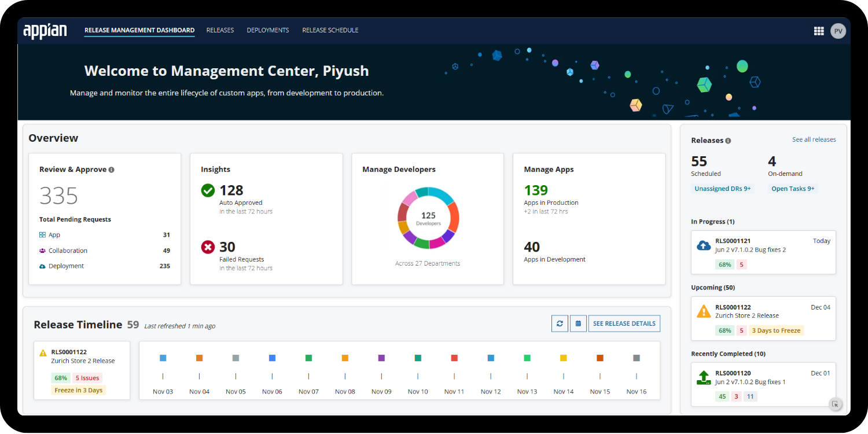Image resolution: width=868 pixels, height=434 pixels.
Task: Open the apps grid launcher icon
Action: (x=819, y=31)
